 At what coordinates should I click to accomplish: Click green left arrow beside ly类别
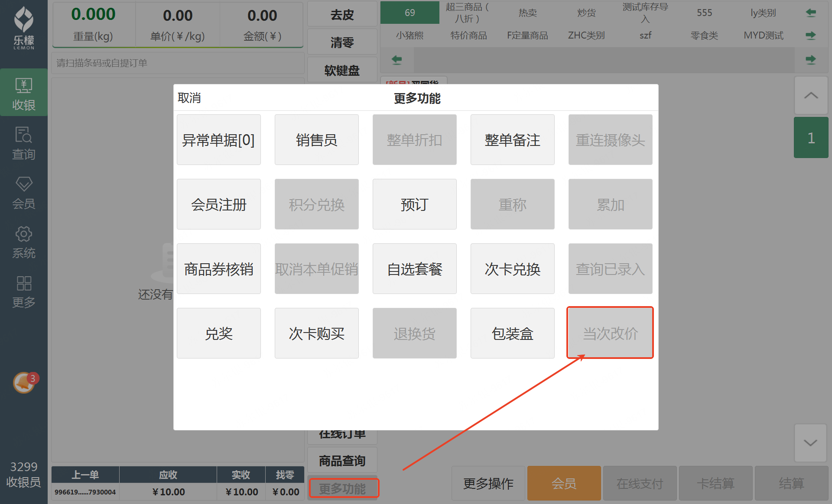pos(811,13)
